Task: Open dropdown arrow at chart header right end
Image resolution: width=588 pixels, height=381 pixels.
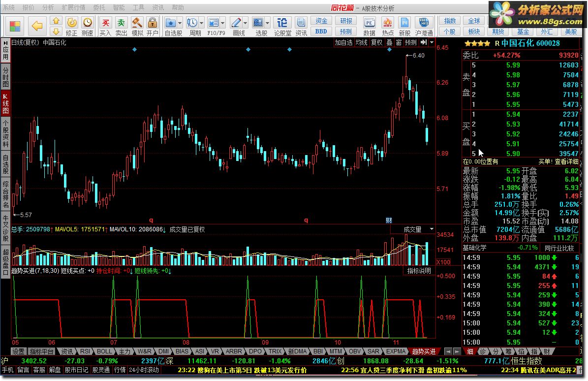Action: pos(432,42)
